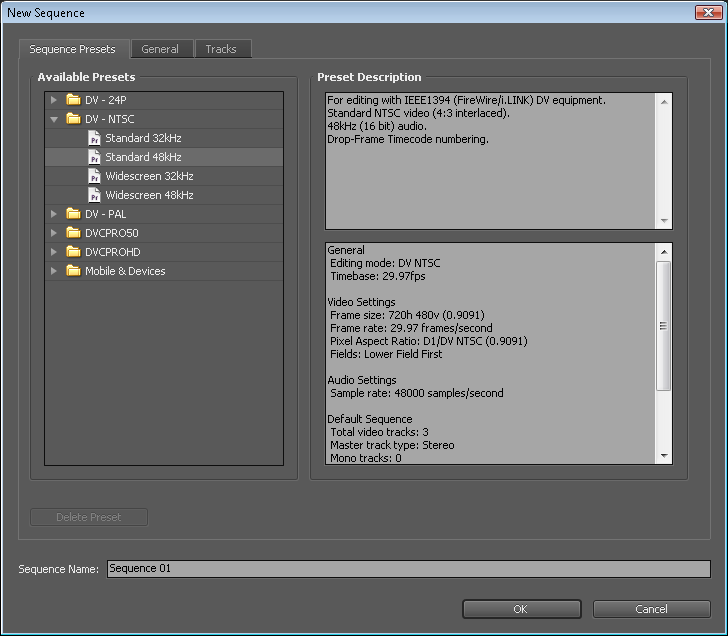This screenshot has height=636, width=728.
Task: Click 'Fields: Lower Field First' text
Action: click(x=386, y=354)
